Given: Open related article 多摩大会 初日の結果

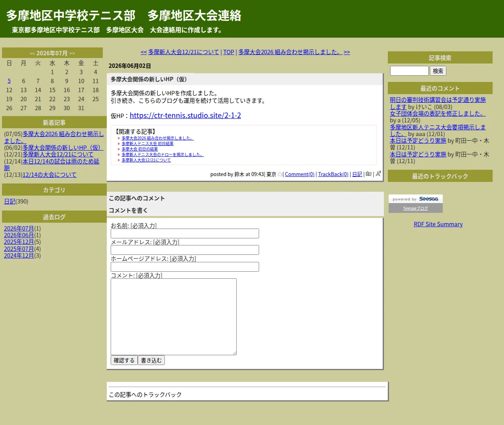Looking at the screenshot, I should click(x=140, y=149).
